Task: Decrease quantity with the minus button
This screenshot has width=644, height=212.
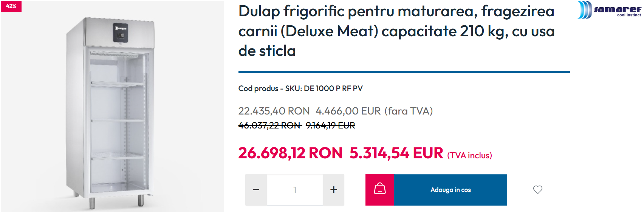Action: (256, 190)
